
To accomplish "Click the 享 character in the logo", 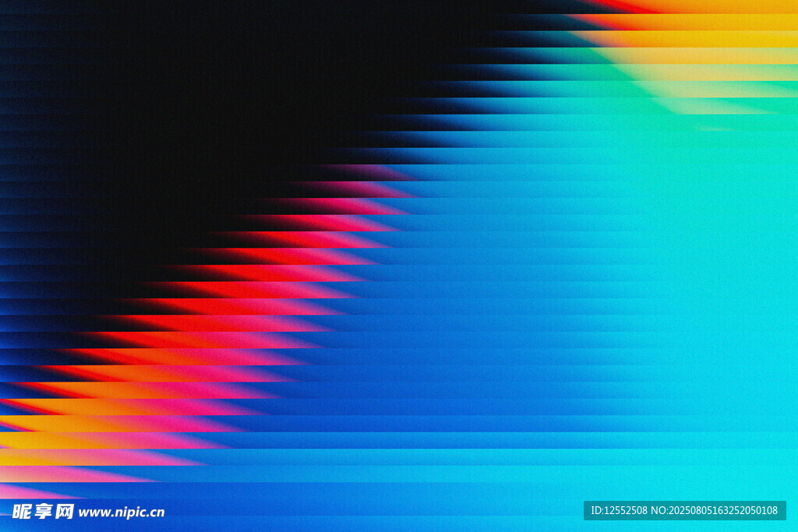I will [43, 512].
